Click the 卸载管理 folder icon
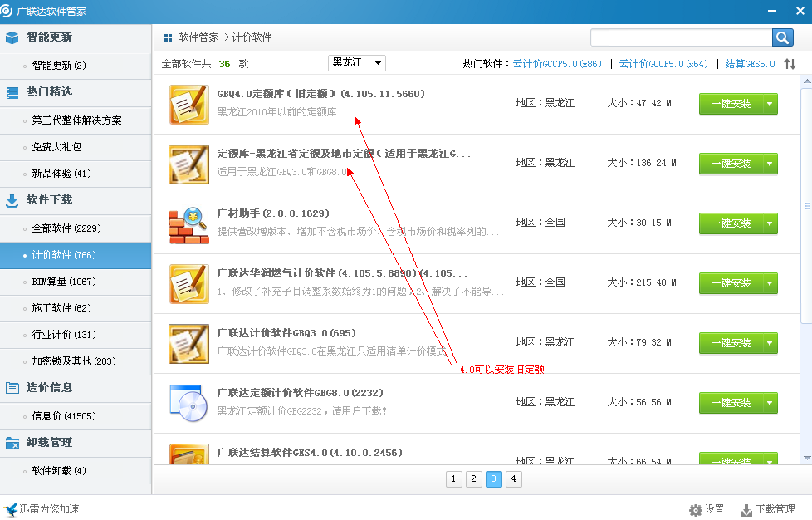The height and width of the screenshot is (520, 812). click(12, 443)
